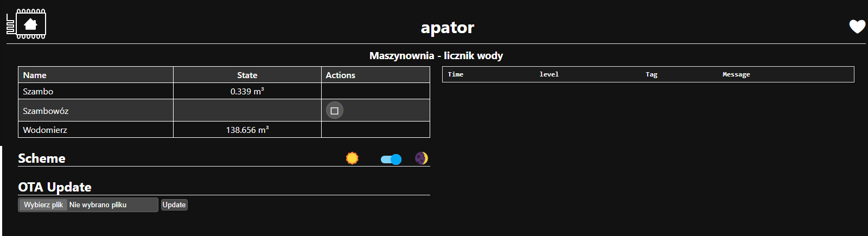Select the Szambo row name
Viewport: 868px width, 236px height.
click(38, 91)
